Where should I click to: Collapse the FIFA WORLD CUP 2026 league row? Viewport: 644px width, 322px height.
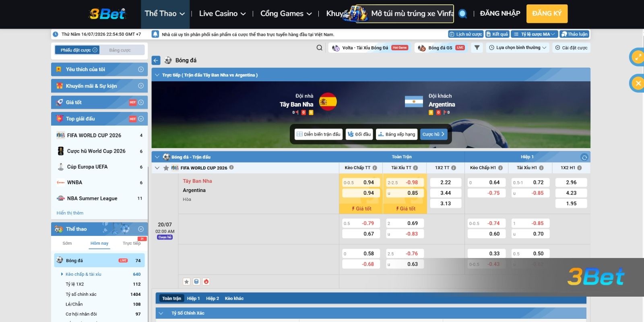tap(157, 168)
